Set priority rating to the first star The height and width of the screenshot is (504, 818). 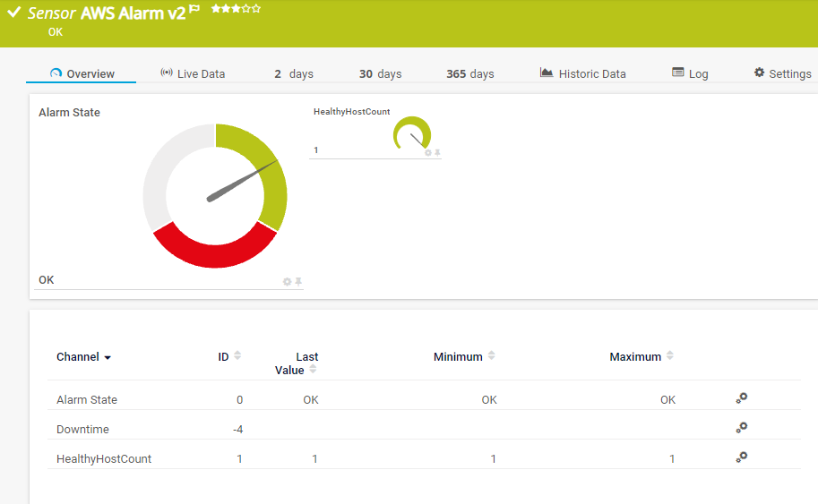pyautogui.click(x=216, y=9)
